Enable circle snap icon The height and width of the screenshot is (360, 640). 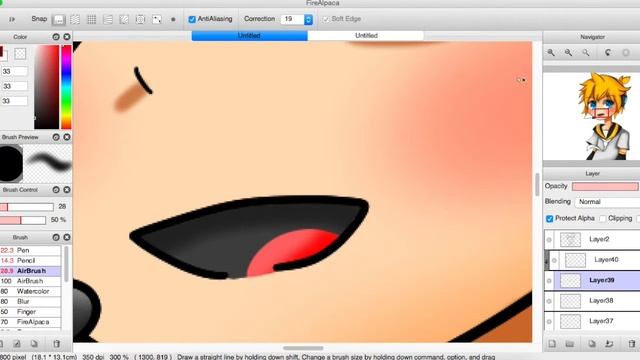[140, 19]
